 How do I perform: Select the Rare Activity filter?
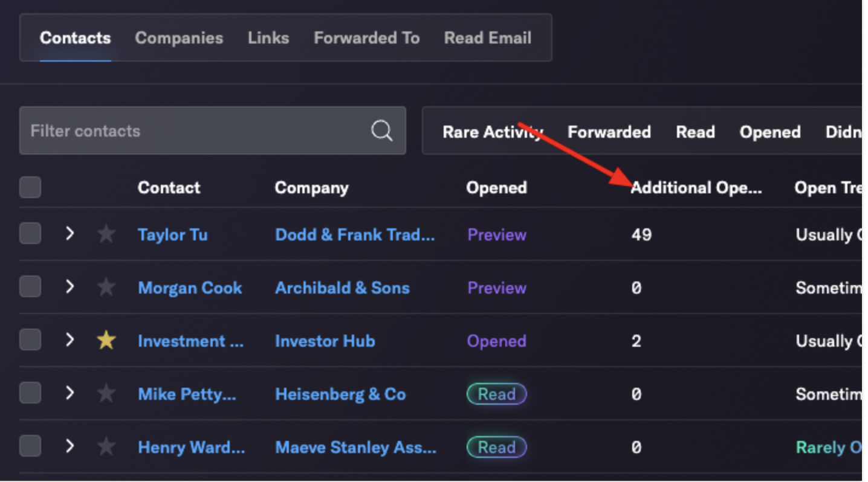click(x=493, y=132)
